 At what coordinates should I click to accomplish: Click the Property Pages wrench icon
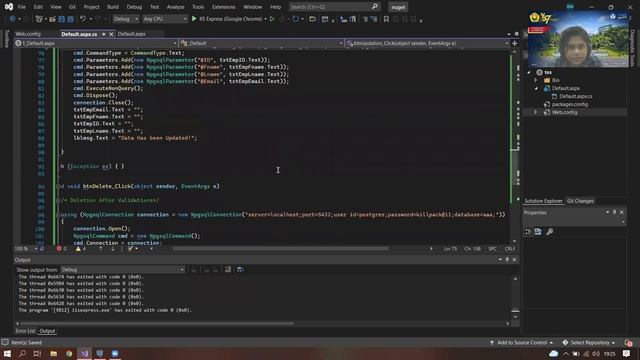coord(550,232)
